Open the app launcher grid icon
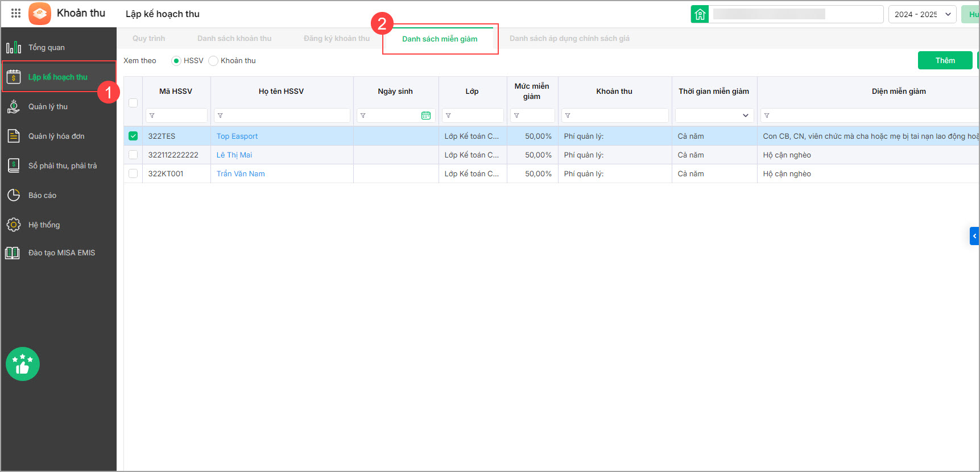 [16, 13]
